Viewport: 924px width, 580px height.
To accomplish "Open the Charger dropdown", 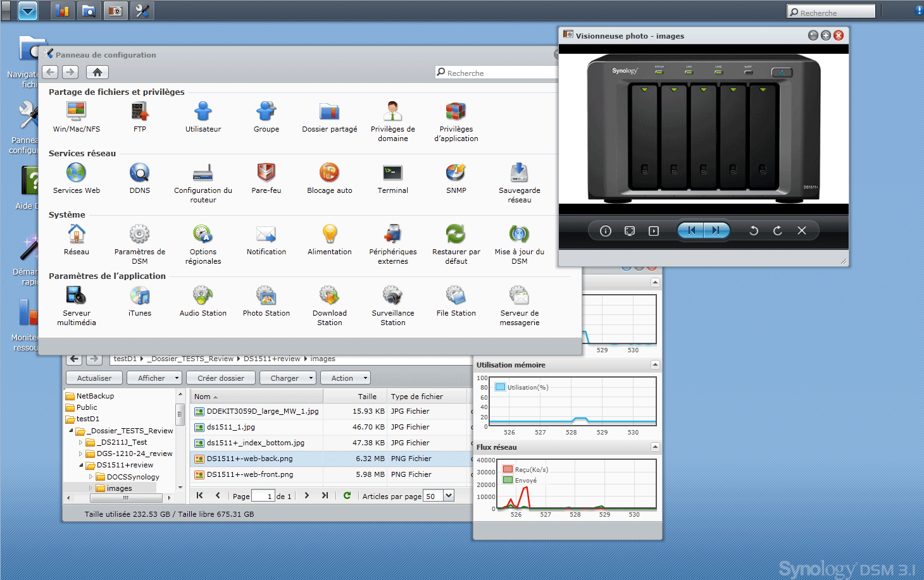I will tap(288, 378).
